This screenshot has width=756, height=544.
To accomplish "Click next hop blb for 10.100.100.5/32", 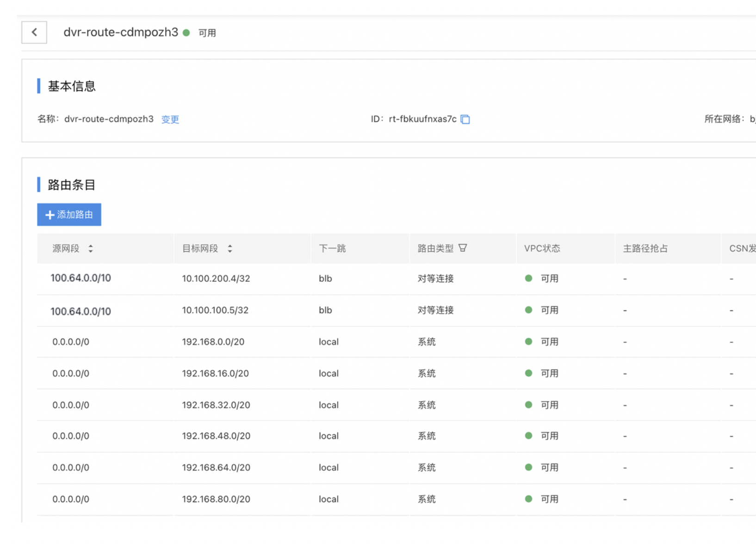I will 325,310.
